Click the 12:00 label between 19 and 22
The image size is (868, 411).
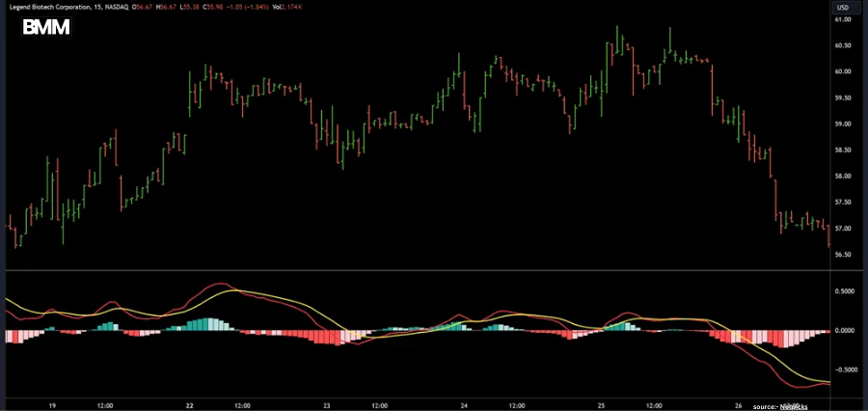[105, 405]
